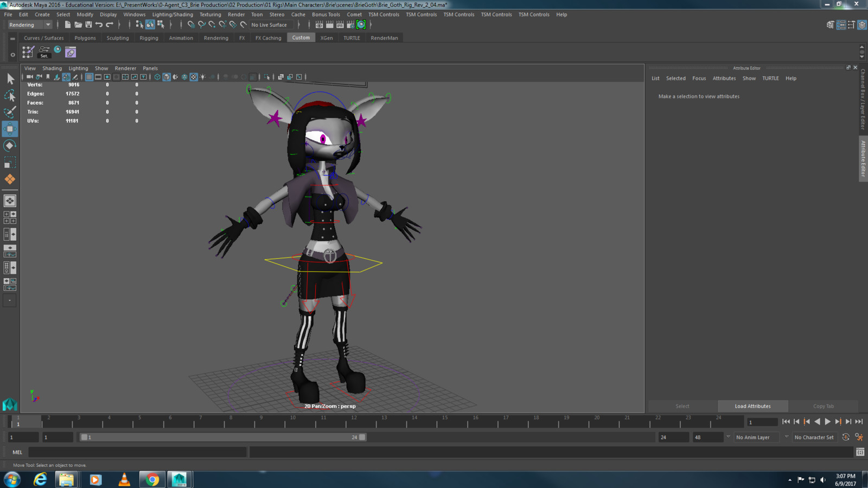
Task: Save the scene with the floppy icon
Action: (x=88, y=25)
